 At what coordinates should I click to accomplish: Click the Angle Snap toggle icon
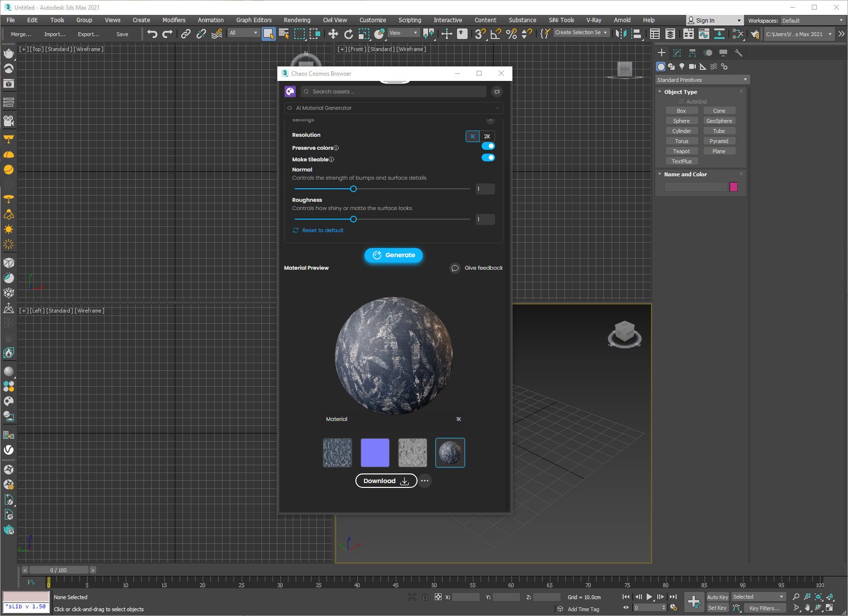tap(496, 34)
